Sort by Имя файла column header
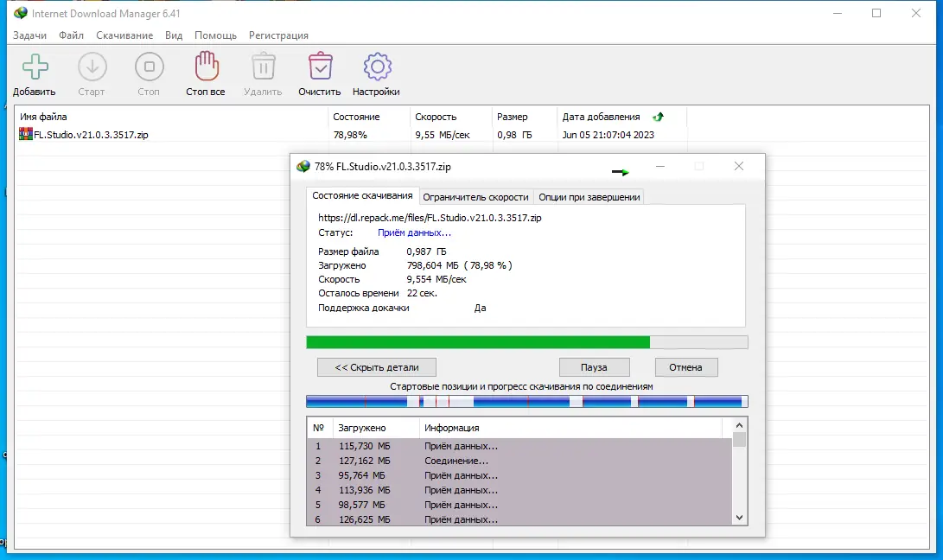Screen dimensions: 943x560 tap(171, 117)
